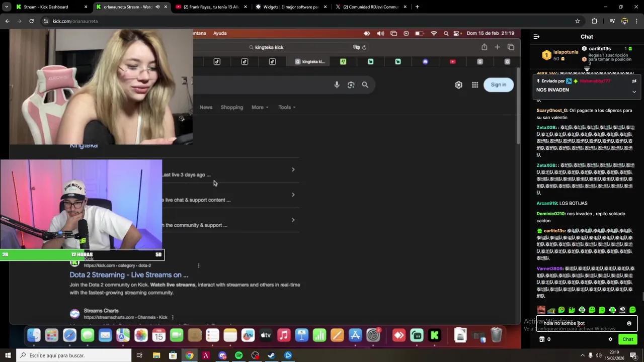Open Varnet3808 username in chat
The height and width of the screenshot is (362, 644).
(x=549, y=269)
